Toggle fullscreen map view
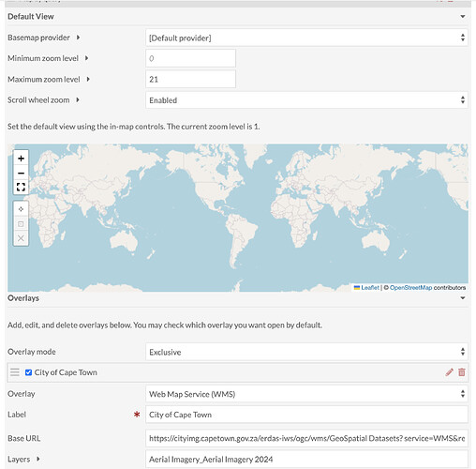Screen dimensions: 476x469 pos(21,187)
